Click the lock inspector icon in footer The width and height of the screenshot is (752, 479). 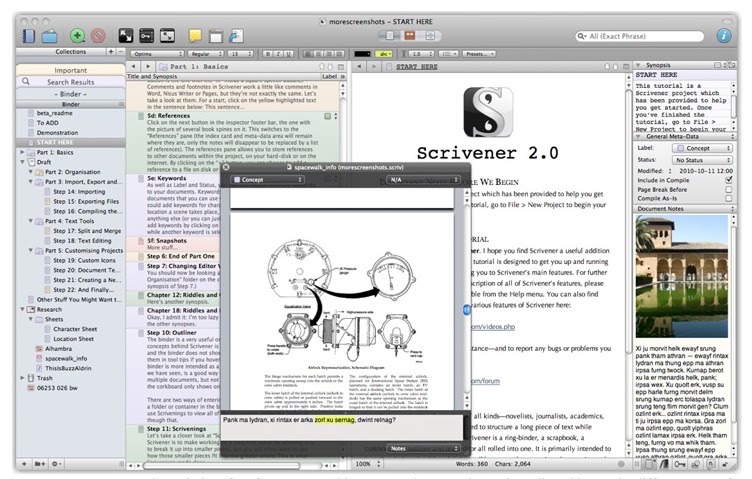pos(726,464)
